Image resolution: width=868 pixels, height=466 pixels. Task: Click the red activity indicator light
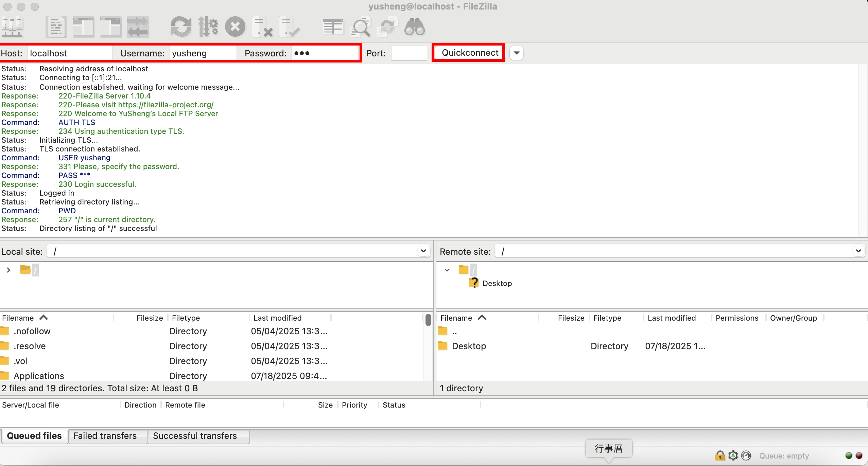tap(859, 455)
